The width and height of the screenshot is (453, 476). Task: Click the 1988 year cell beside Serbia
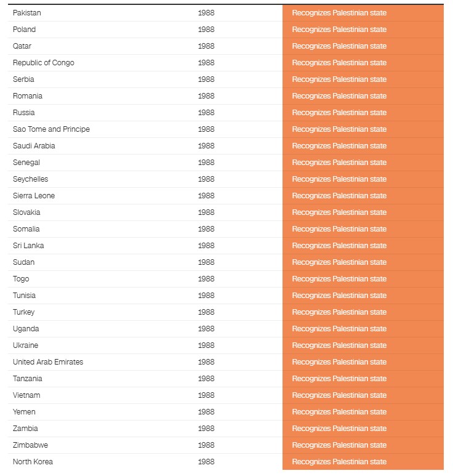point(206,79)
